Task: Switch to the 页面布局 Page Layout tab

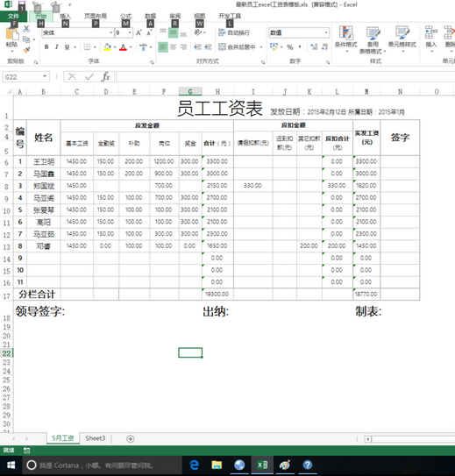Action: [96, 16]
